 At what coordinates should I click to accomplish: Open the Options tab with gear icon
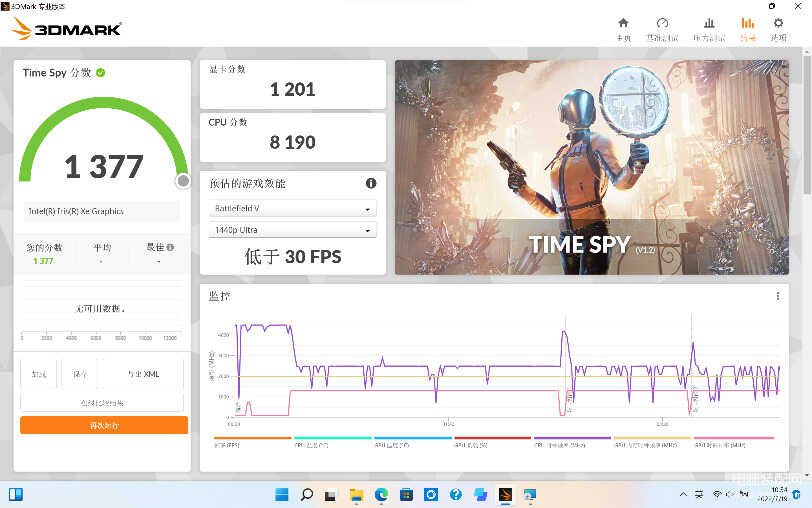(x=778, y=29)
